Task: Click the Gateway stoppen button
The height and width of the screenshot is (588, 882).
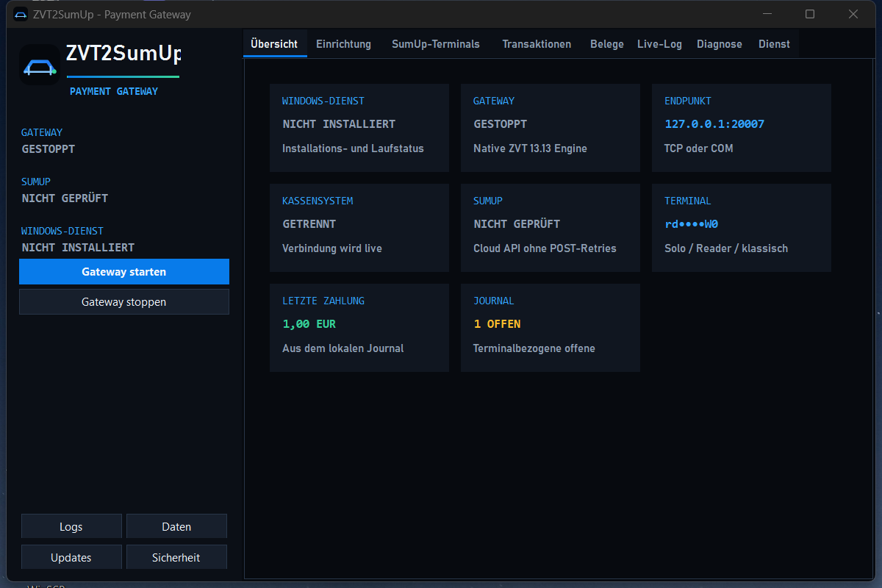Action: (x=124, y=302)
